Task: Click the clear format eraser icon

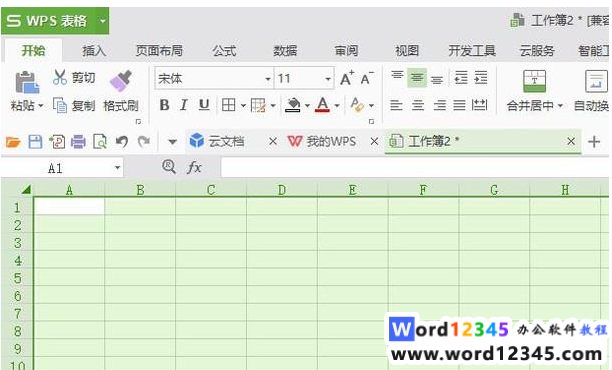Action: click(x=357, y=105)
